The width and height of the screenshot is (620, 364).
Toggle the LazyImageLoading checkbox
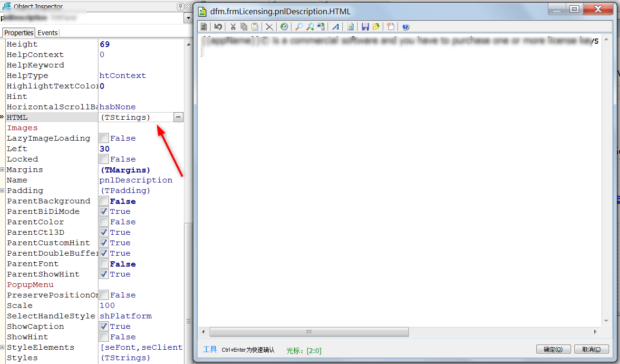(x=104, y=138)
